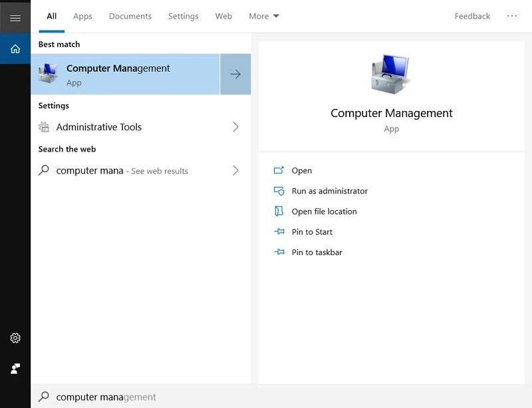Click the Administrative Tools gear icon
Image resolution: width=532 pixels, height=408 pixels.
44,127
